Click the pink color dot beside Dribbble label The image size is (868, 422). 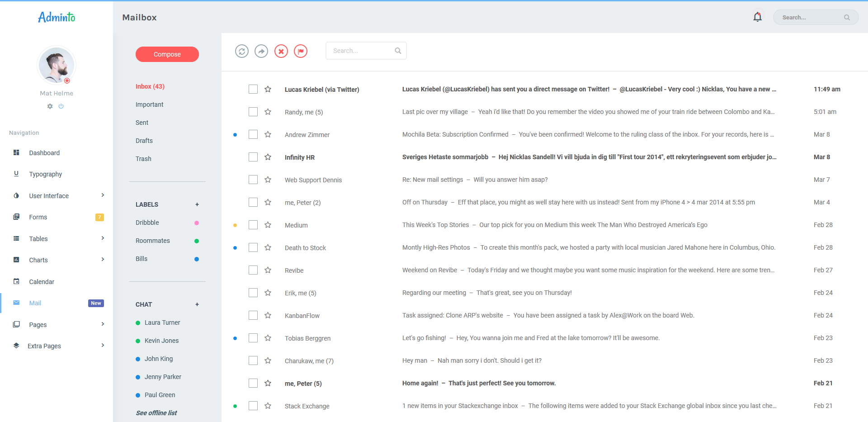point(196,223)
